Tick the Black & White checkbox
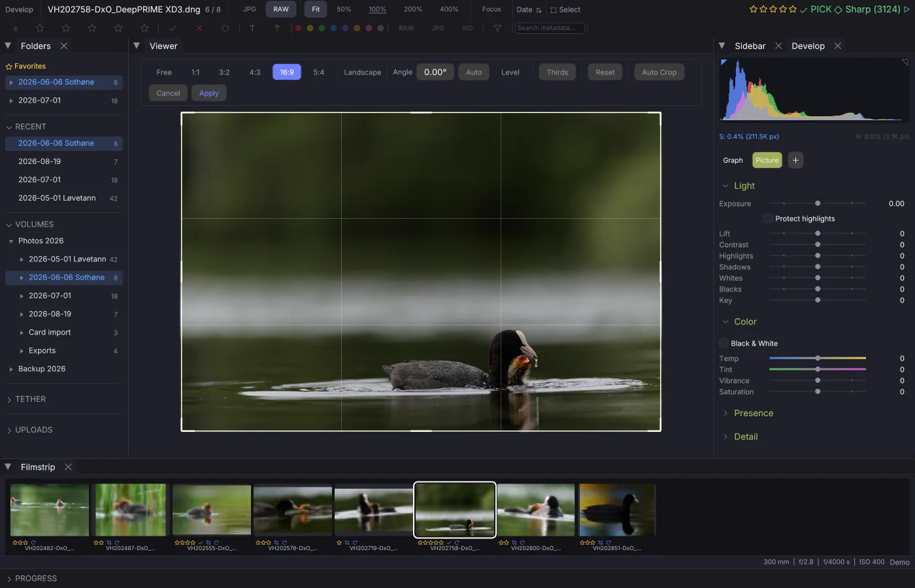The height and width of the screenshot is (588, 915). [x=724, y=343]
